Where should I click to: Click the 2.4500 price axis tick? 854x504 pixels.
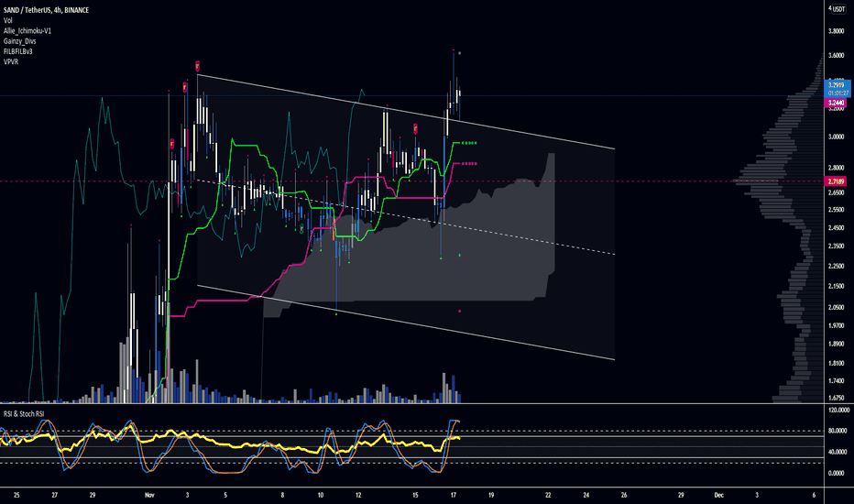836,228
